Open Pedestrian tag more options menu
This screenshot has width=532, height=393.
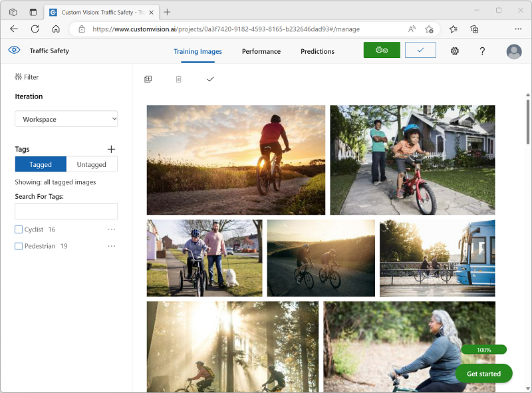pos(111,246)
